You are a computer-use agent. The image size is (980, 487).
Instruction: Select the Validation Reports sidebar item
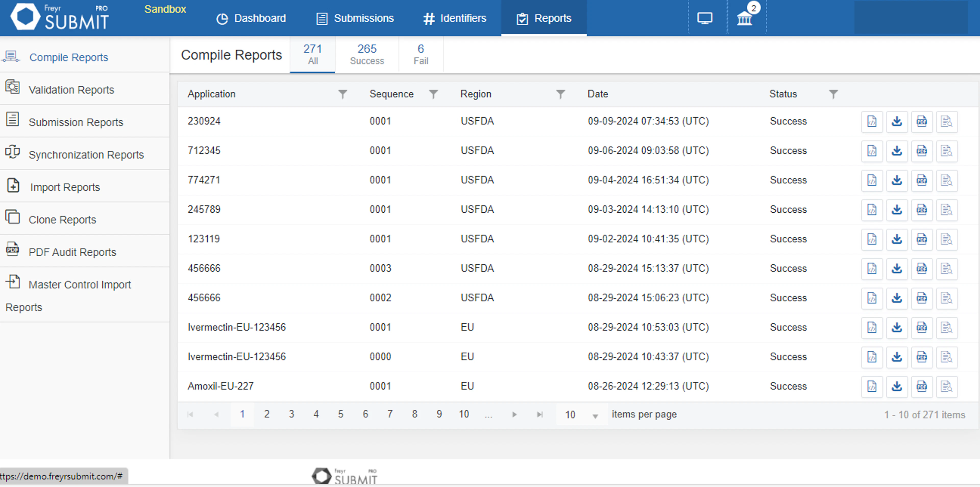[71, 90]
